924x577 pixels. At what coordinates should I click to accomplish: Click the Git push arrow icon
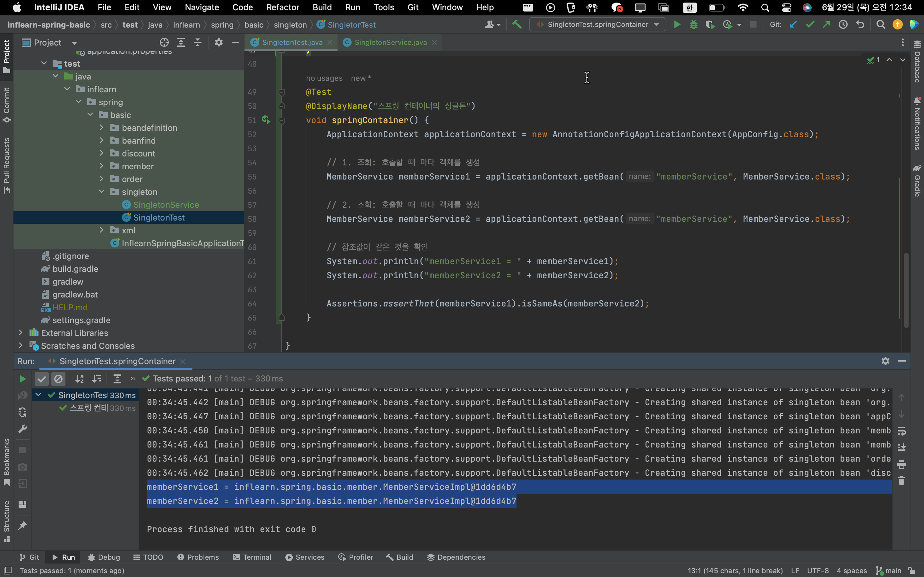coord(826,25)
